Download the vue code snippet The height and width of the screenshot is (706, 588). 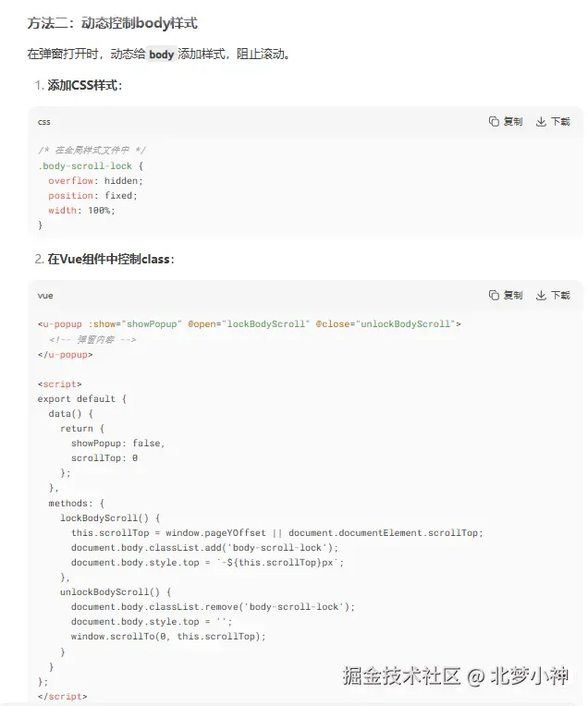(x=553, y=295)
